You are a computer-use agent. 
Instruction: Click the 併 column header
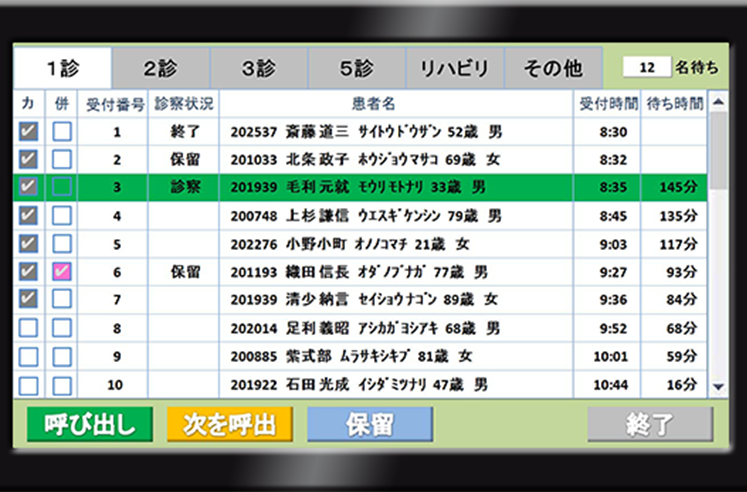click(62, 104)
